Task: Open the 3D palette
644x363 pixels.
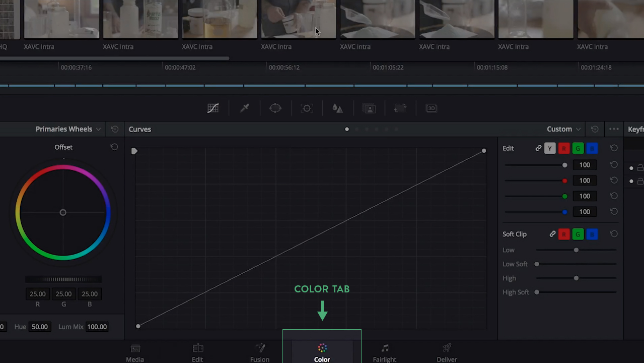Action: point(431,108)
